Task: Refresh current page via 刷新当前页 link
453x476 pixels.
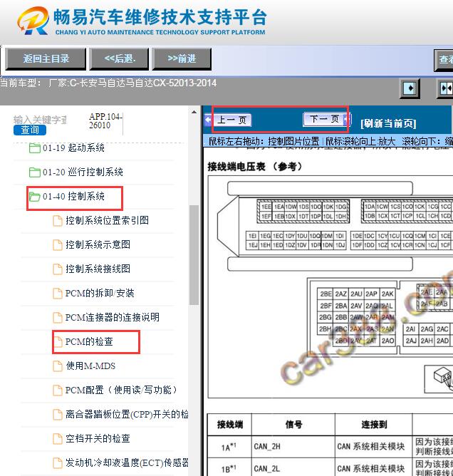Action: point(388,123)
